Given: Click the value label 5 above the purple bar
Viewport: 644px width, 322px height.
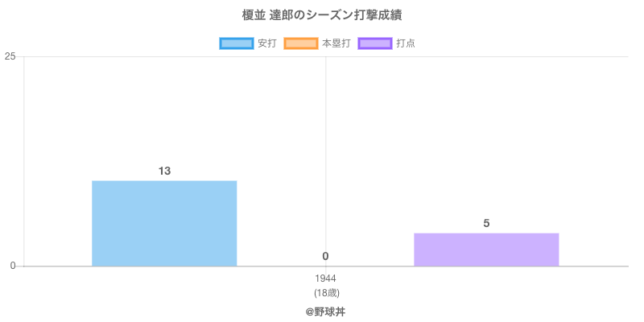Looking at the screenshot, I should pyautogui.click(x=486, y=223).
